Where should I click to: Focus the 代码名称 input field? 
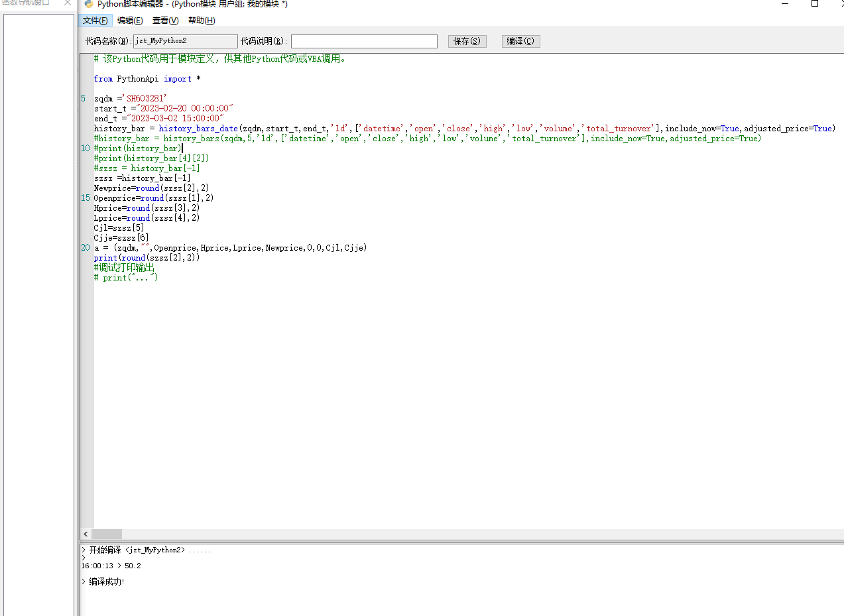186,41
